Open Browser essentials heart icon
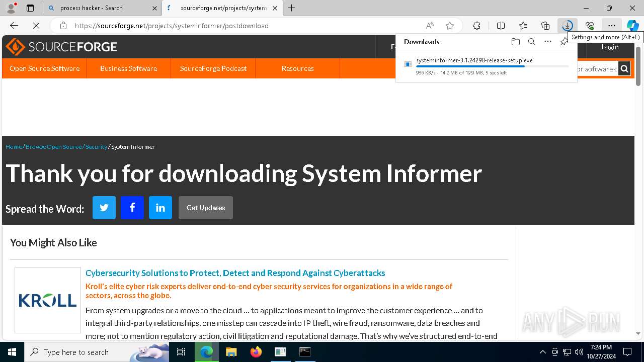Viewport: 644px width, 362px height. click(590, 26)
